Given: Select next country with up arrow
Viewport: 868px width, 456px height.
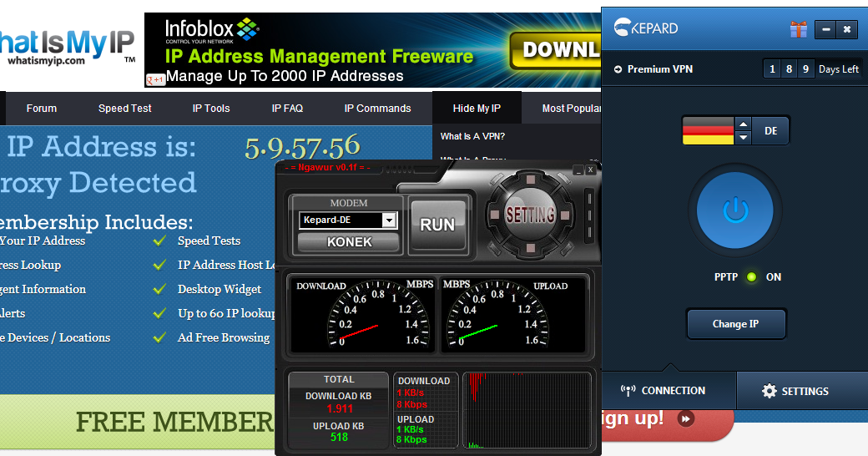Looking at the screenshot, I should 744,124.
